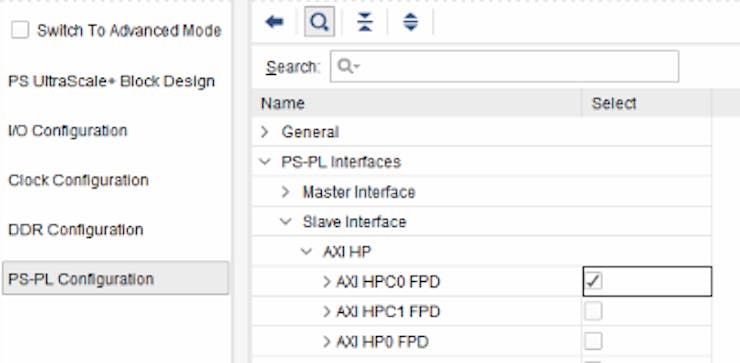Image resolution: width=740 pixels, height=363 pixels.
Task: Uncheck the AXI HPC0 FPD checkbox
Action: tap(593, 282)
